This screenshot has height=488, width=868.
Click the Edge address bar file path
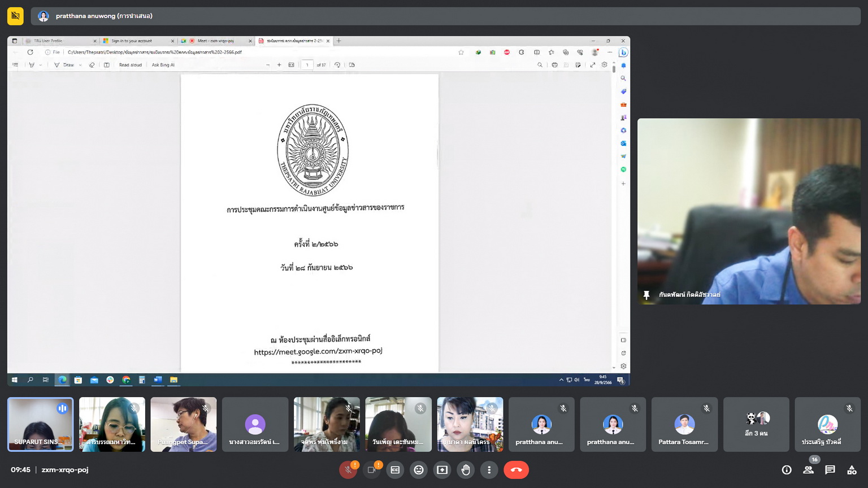tap(154, 52)
